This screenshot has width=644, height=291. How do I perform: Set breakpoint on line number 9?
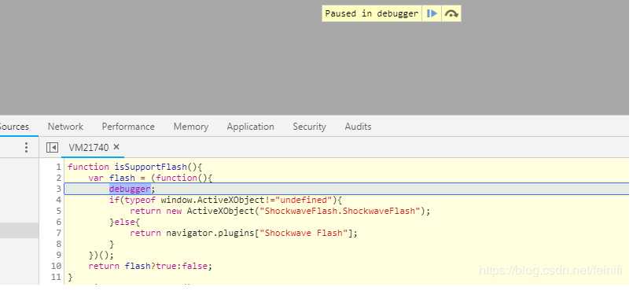(x=58, y=256)
